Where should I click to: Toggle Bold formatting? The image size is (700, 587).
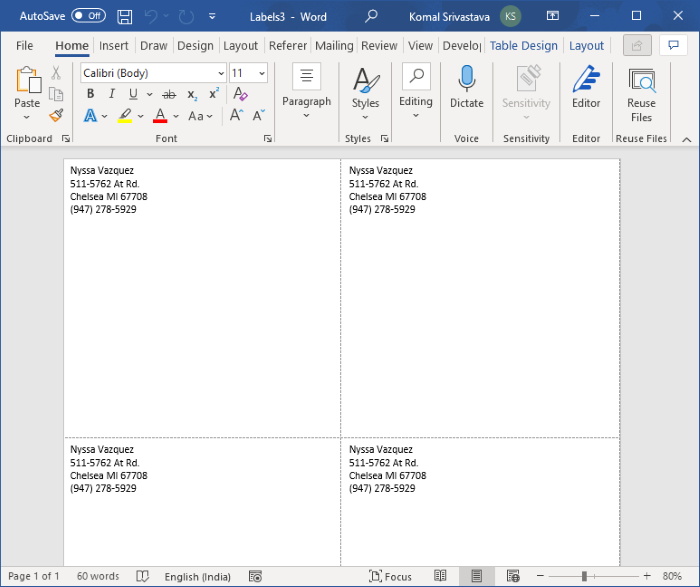click(90, 94)
